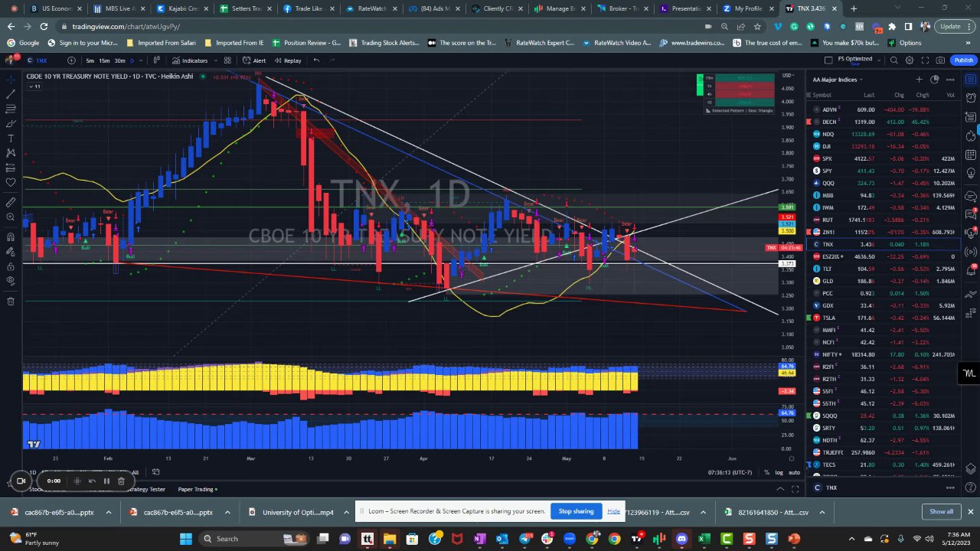The height and width of the screenshot is (551, 980).
Task: Toggle percent scale on the price axis
Action: pos(766,473)
